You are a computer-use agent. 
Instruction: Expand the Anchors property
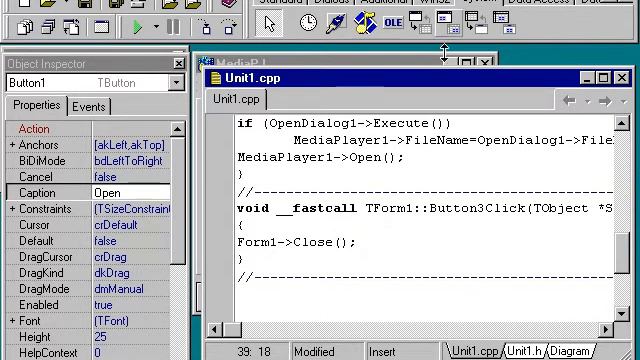click(12, 144)
